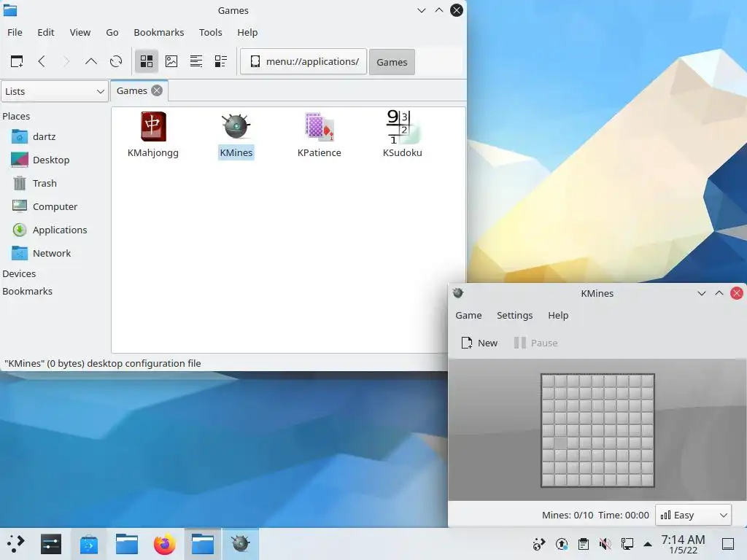
Task: Expand the hidden system tray icons
Action: coord(648,544)
